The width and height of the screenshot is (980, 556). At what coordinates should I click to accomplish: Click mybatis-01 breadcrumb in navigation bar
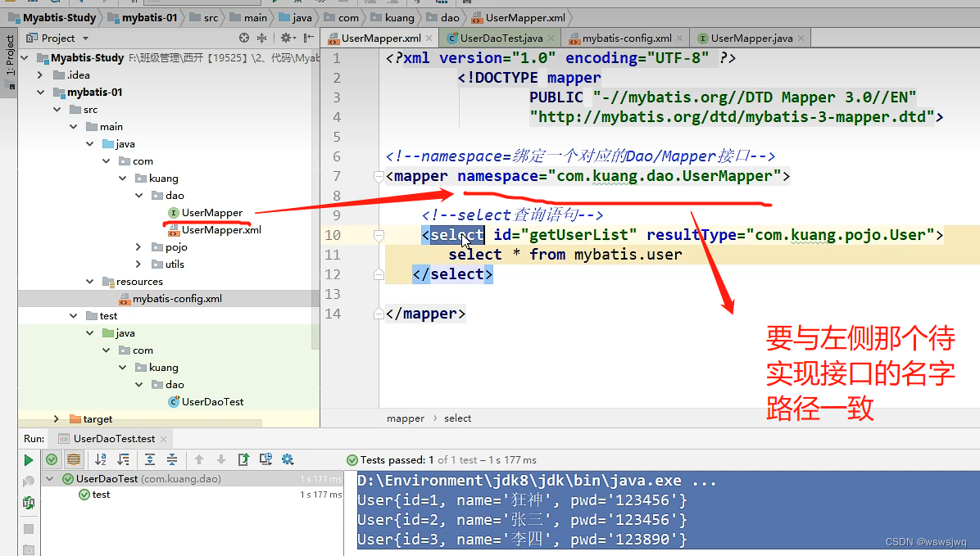click(143, 17)
